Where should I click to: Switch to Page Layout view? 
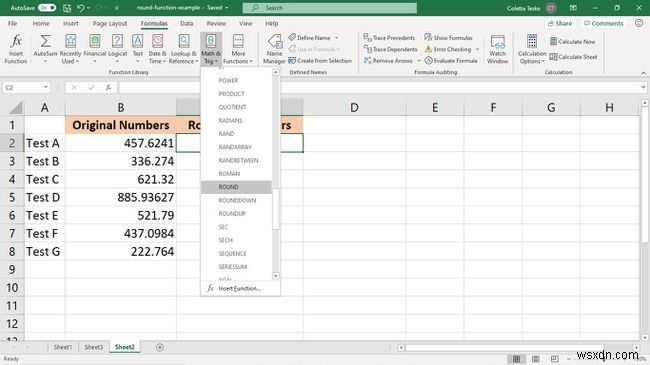pos(536,359)
